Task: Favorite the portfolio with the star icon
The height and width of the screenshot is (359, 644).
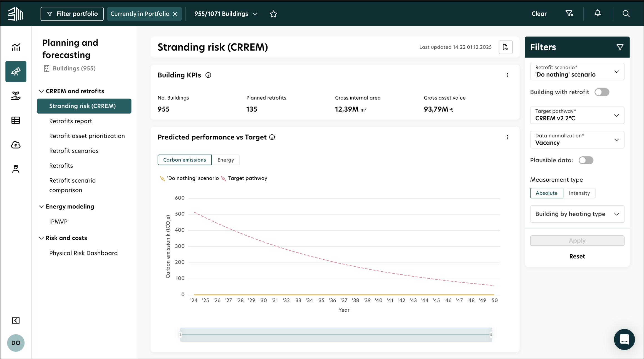Action: coord(274,14)
